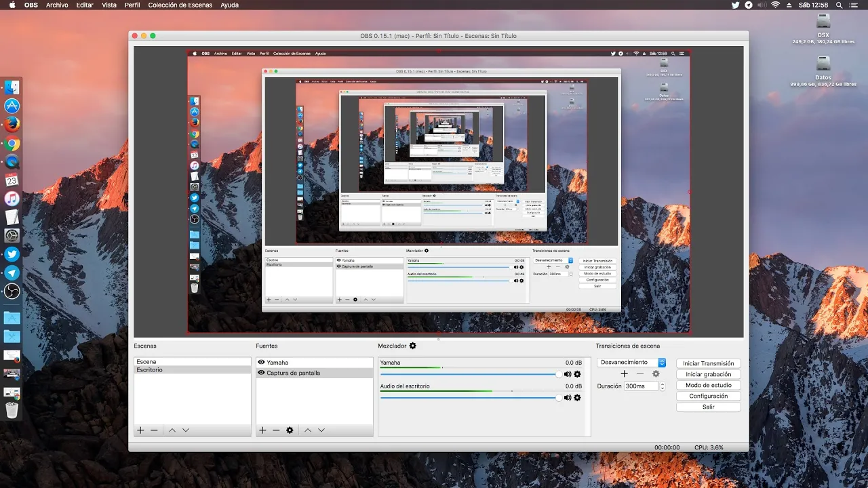Click the Duración stepper arrows

(x=662, y=386)
